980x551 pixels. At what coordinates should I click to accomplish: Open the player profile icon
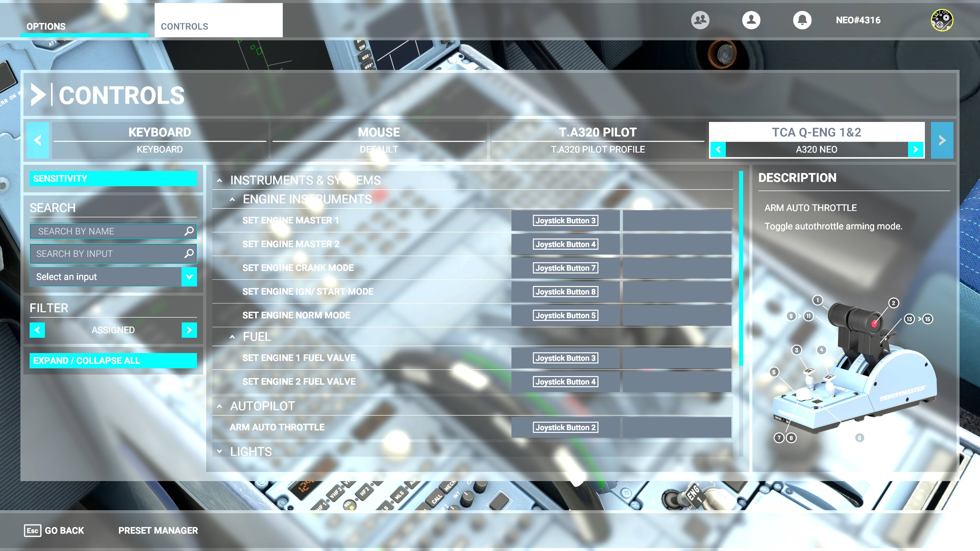coord(751,20)
